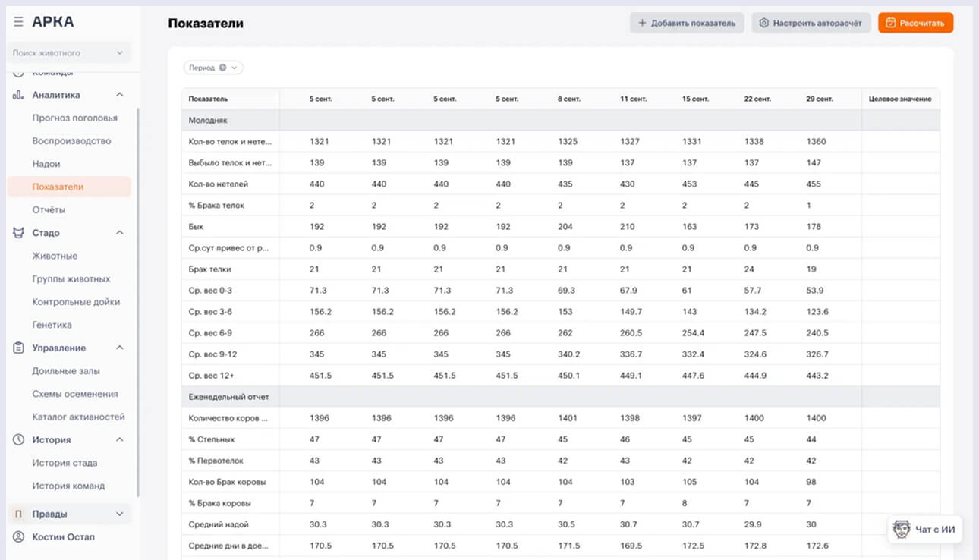Open Схемы осеменения
Screen dimensions: 979x560
point(75,394)
